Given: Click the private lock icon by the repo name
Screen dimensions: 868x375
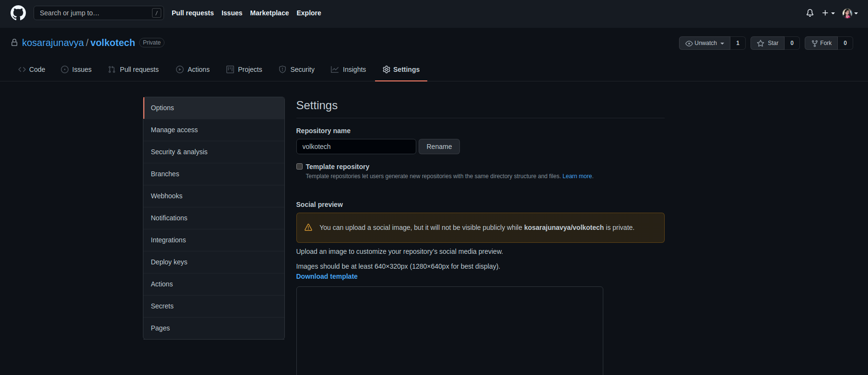Looking at the screenshot, I should [x=14, y=43].
